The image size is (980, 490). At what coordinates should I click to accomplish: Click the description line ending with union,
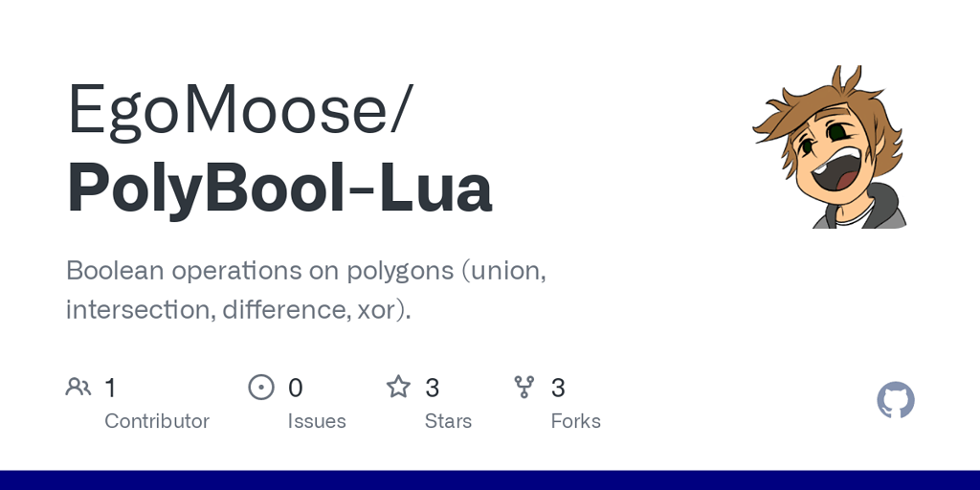point(306,271)
